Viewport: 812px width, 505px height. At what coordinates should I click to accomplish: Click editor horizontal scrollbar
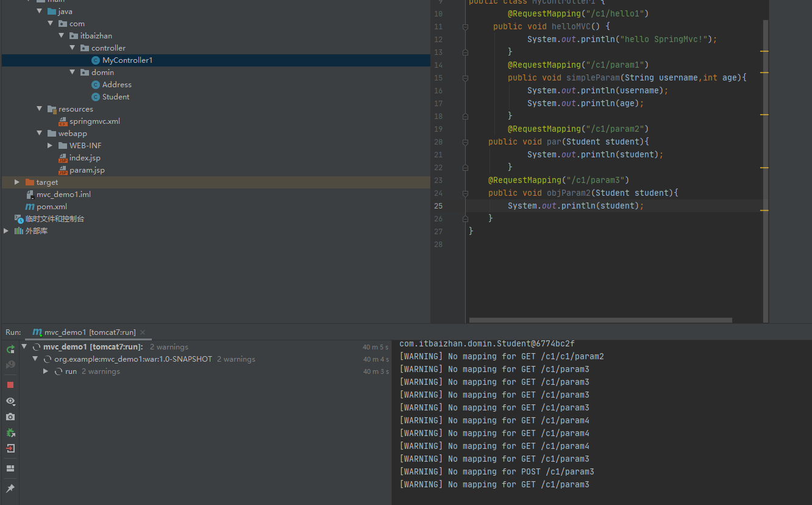tap(600, 320)
